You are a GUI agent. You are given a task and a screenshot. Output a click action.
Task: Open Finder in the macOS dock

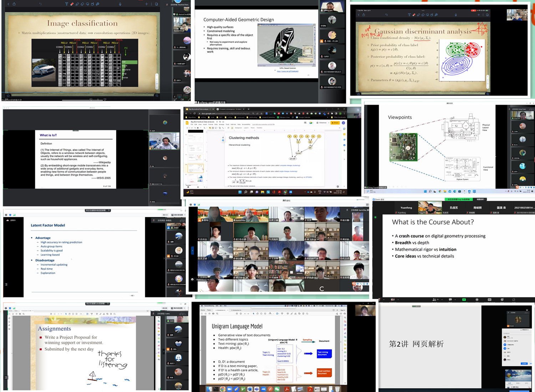(209, 389)
